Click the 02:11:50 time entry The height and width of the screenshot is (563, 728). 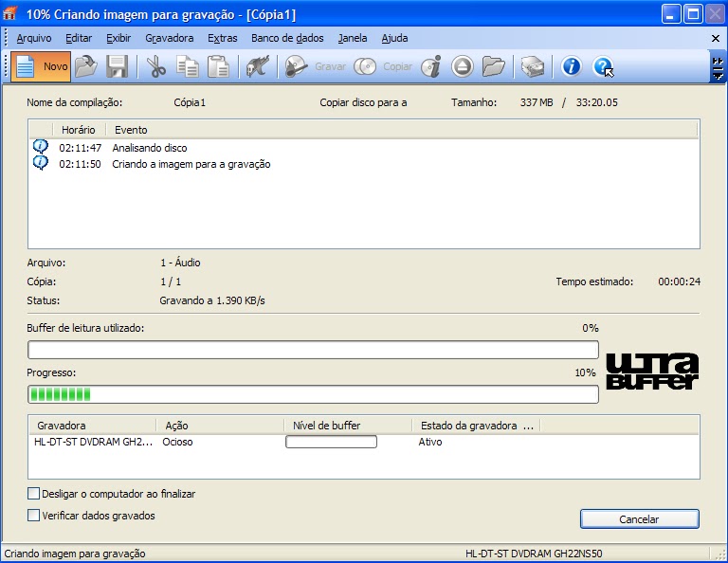click(x=80, y=164)
